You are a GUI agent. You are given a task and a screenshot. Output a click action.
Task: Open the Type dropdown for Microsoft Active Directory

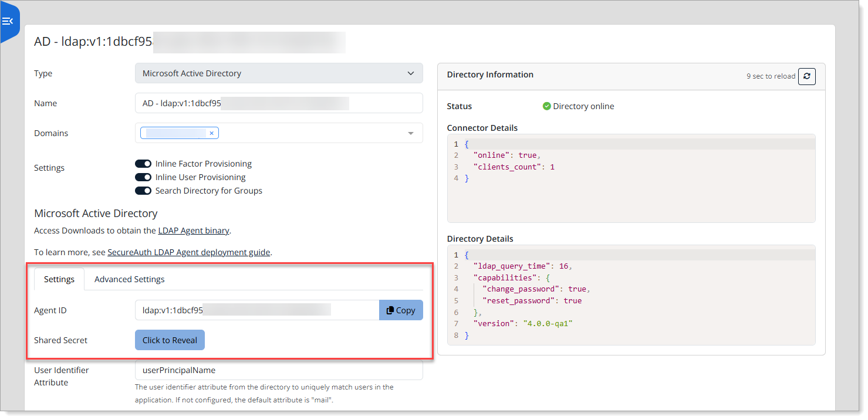coord(279,73)
